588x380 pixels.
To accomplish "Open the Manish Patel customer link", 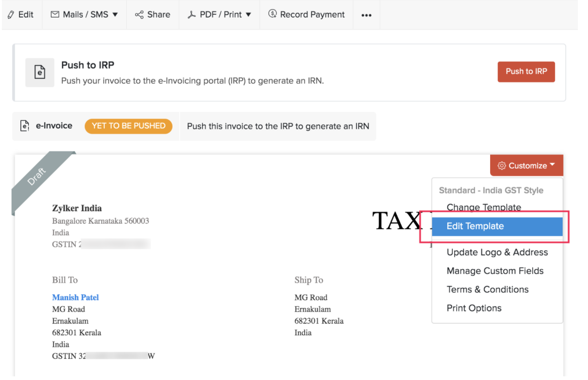I will click(75, 297).
